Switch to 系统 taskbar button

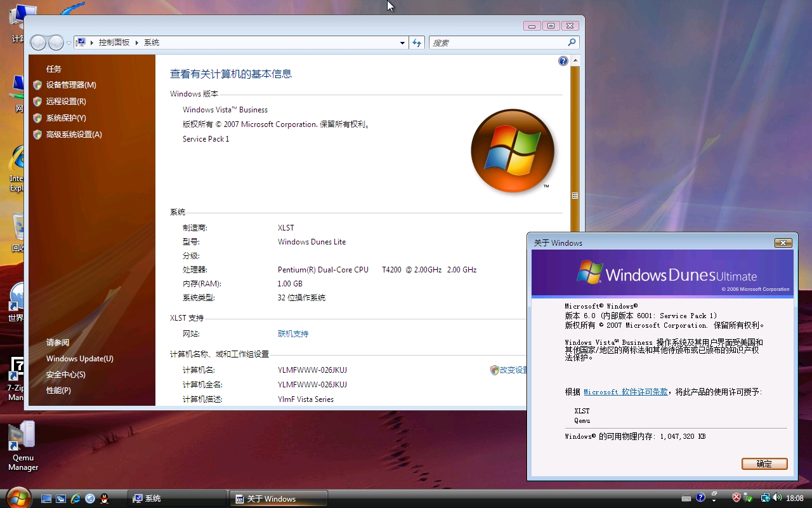tap(177, 498)
